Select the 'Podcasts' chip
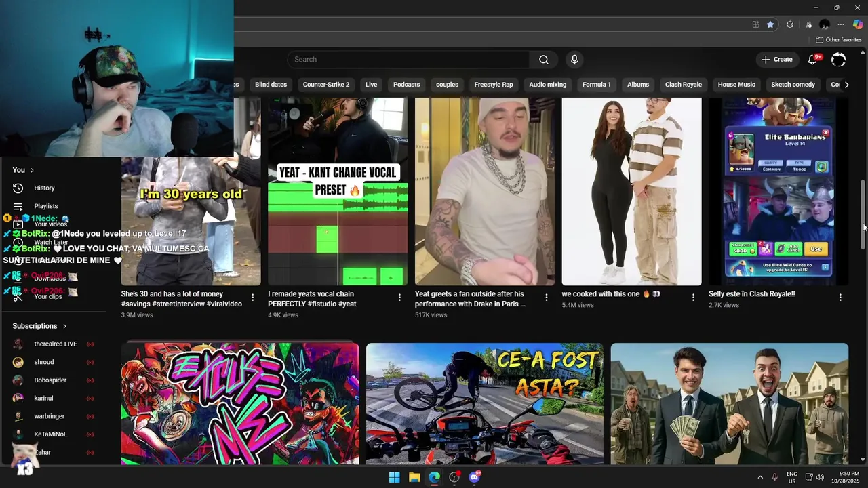Viewport: 868px width, 488px height. point(407,85)
